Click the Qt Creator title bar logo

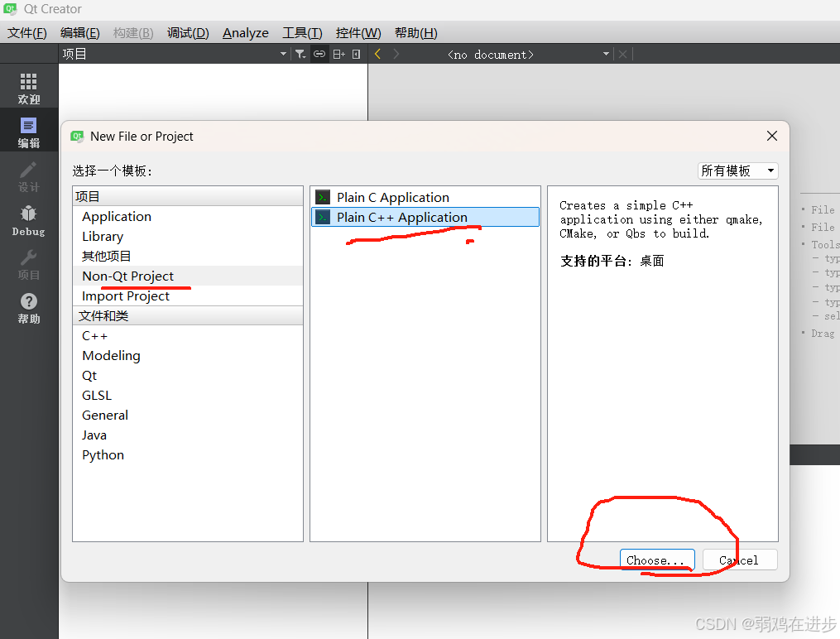pos(10,9)
